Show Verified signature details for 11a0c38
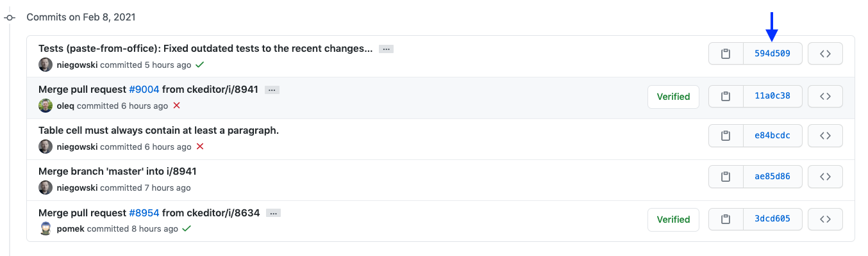This screenshot has width=868, height=256. (x=673, y=97)
